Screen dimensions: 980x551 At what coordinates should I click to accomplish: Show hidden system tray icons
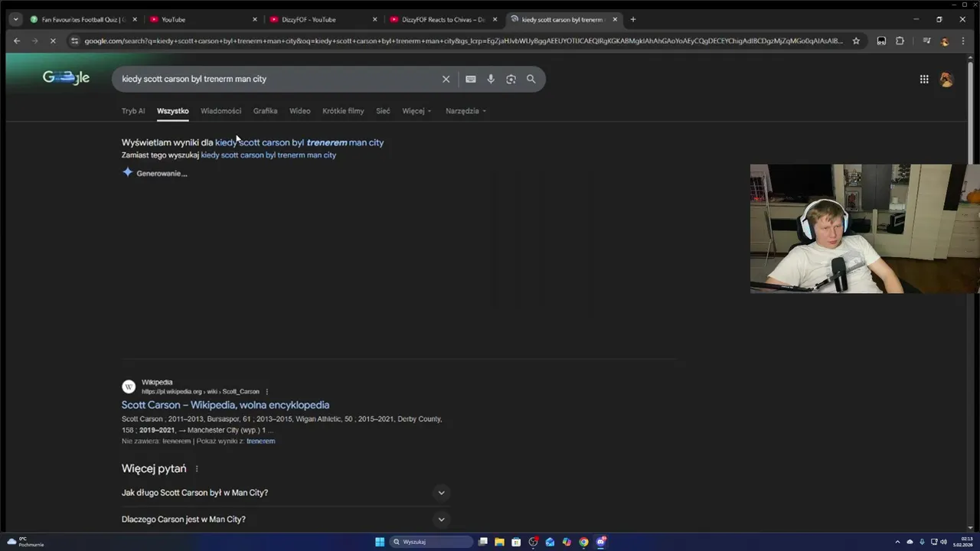click(897, 542)
